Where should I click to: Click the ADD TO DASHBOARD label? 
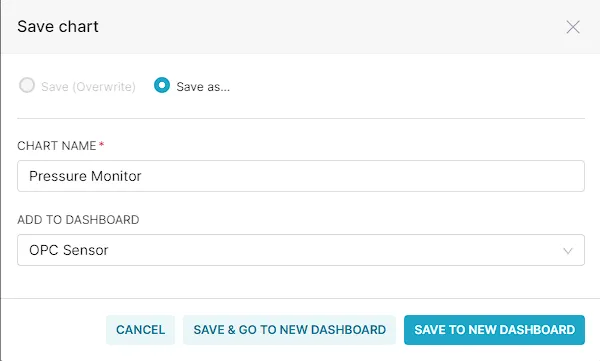(x=78, y=220)
